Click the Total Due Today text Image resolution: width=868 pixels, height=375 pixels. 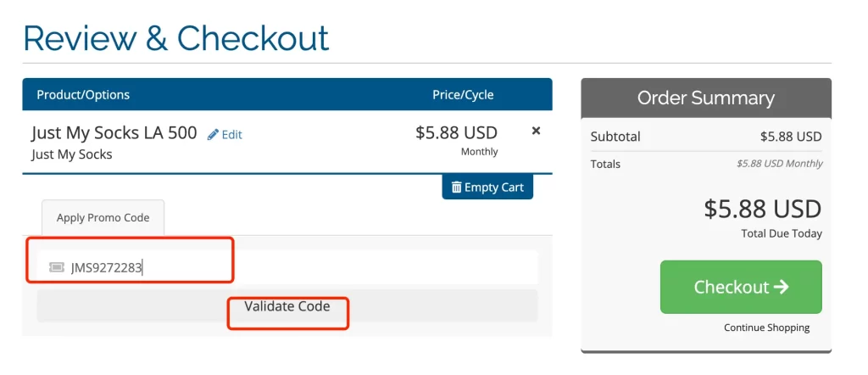coord(781,234)
